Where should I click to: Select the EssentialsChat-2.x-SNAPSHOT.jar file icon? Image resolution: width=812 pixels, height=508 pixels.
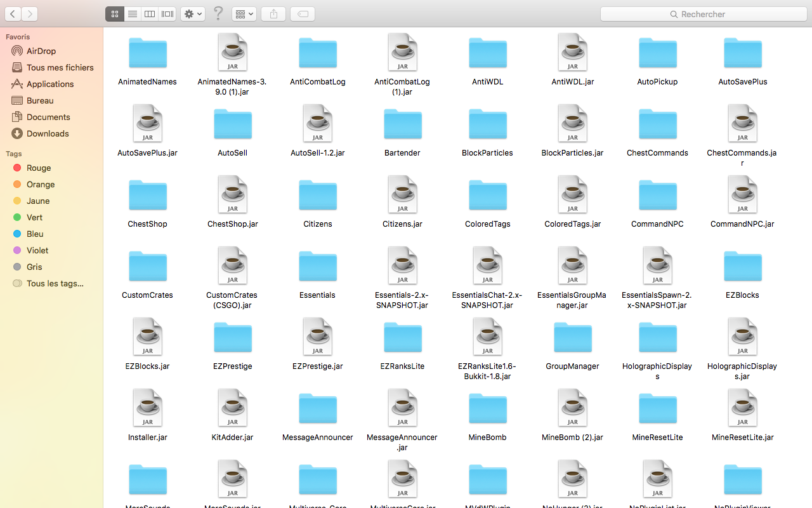pos(488,265)
